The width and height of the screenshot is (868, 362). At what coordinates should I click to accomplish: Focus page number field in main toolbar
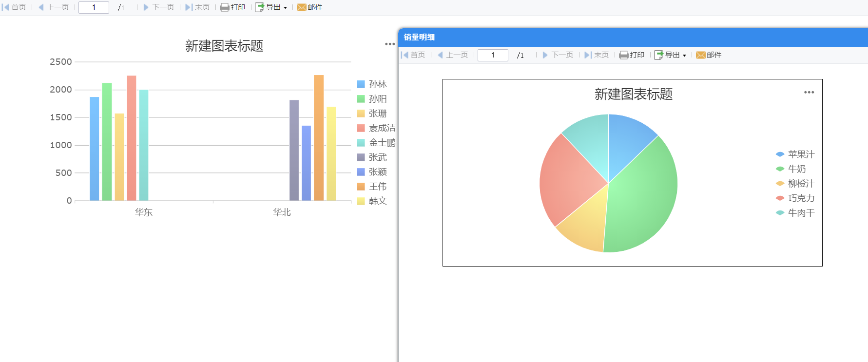[x=94, y=7]
